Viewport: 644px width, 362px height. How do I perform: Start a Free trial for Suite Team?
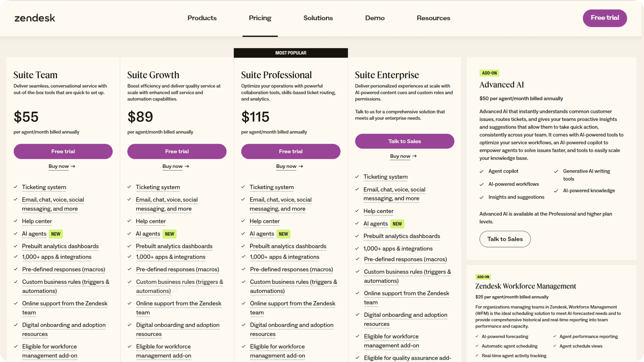(x=63, y=151)
